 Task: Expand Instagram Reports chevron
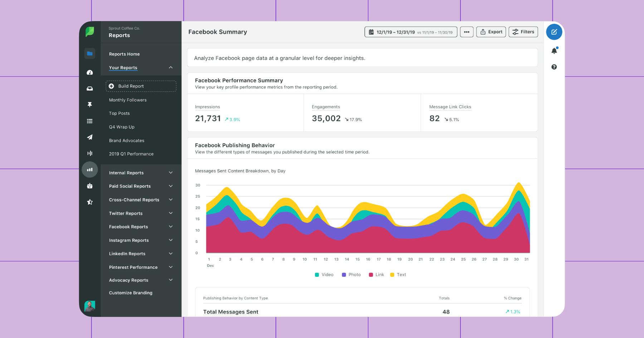click(171, 240)
